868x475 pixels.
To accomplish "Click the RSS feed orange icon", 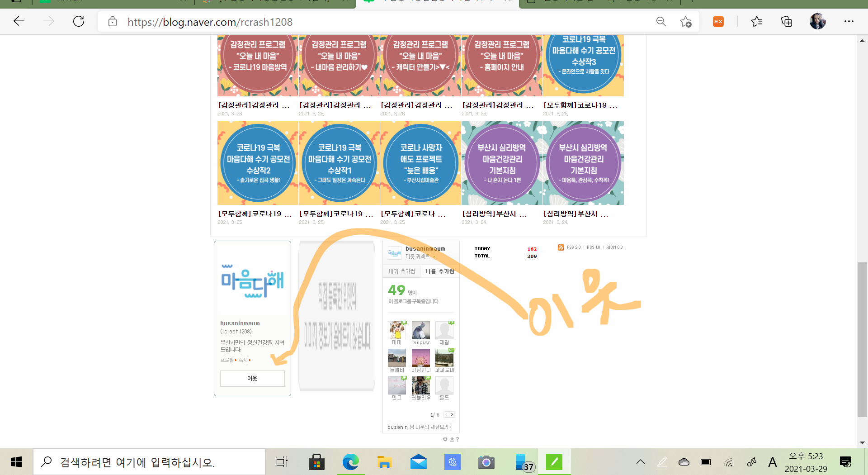I will (x=561, y=247).
